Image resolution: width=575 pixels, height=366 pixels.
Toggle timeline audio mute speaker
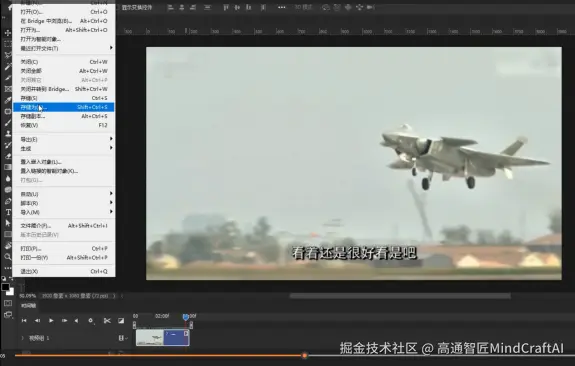coord(76,321)
